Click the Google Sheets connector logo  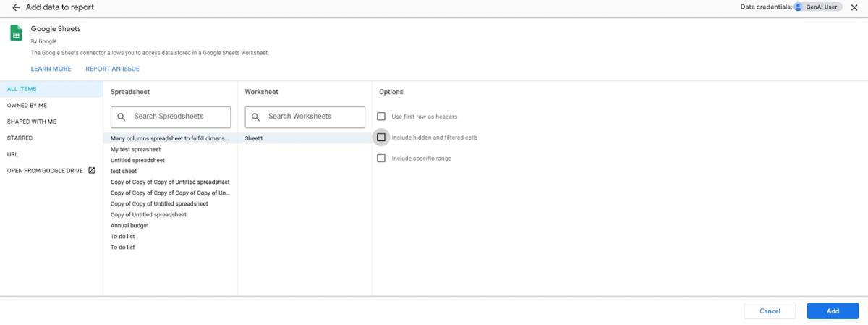click(16, 33)
